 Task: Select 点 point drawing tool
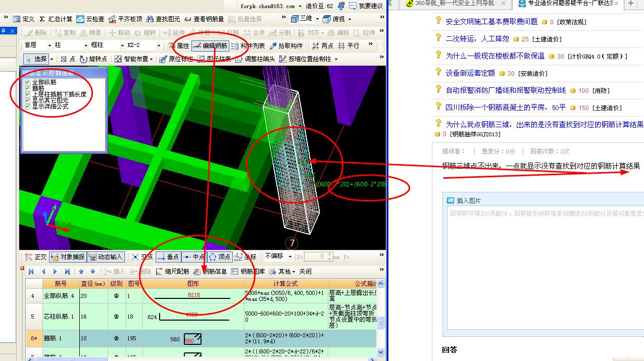[68, 59]
